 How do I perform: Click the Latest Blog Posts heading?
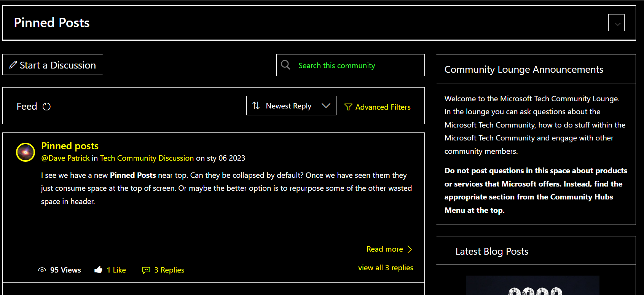[x=492, y=251]
